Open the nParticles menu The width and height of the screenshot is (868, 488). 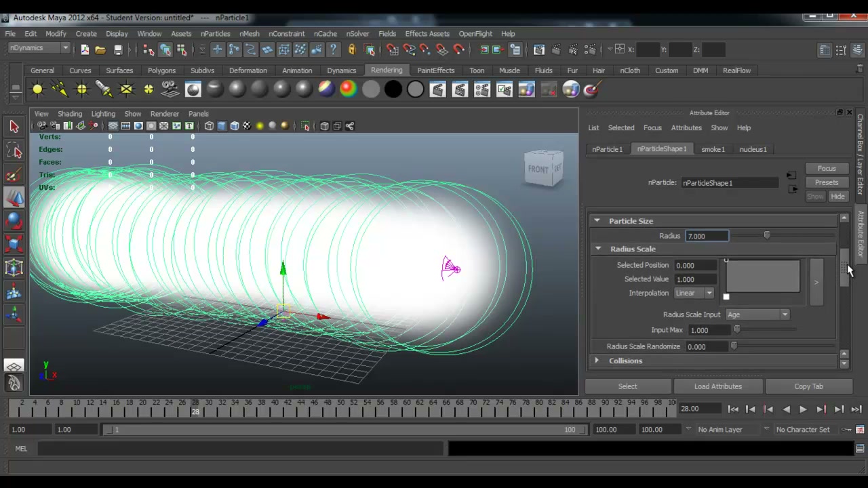click(x=215, y=34)
